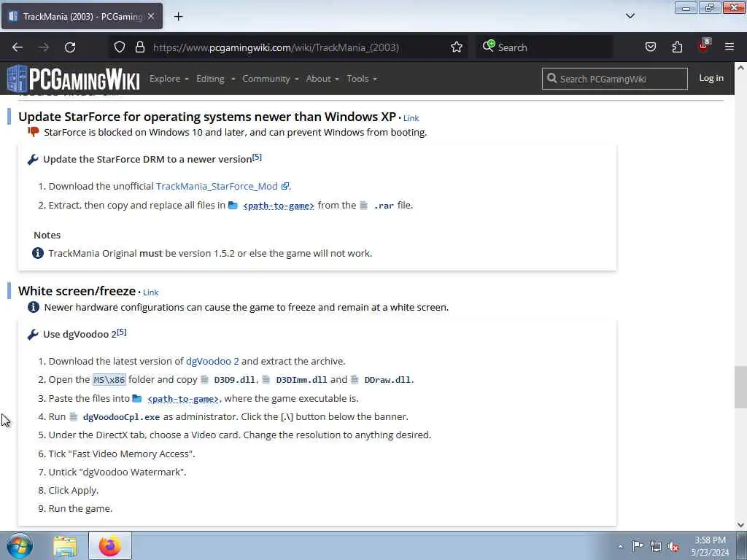Click the browser Search box
Image resolution: width=747 pixels, height=560 pixels.
[x=543, y=47]
